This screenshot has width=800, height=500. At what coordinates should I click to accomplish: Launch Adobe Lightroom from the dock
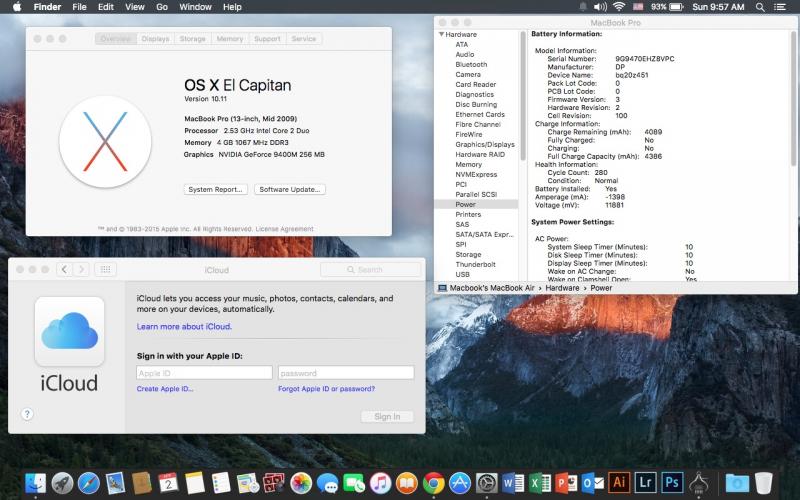[x=646, y=482]
